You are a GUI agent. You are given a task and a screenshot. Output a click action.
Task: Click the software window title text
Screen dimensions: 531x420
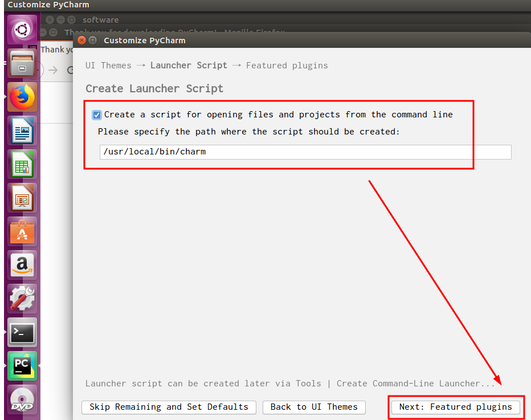(101, 20)
